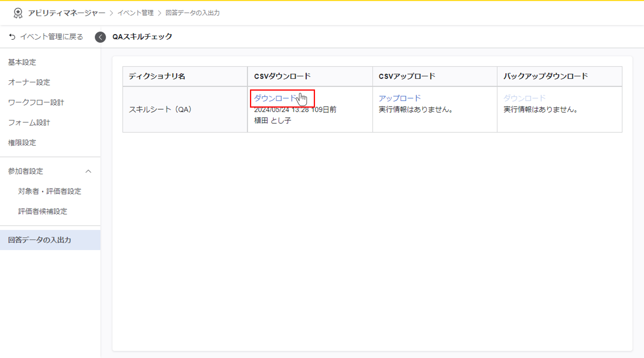Click the name 植田 とし子
The image size is (644, 358).
tap(273, 121)
